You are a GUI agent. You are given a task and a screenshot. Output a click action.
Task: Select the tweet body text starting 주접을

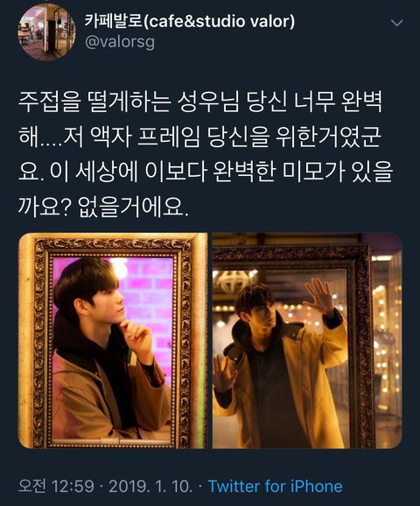[206, 154]
